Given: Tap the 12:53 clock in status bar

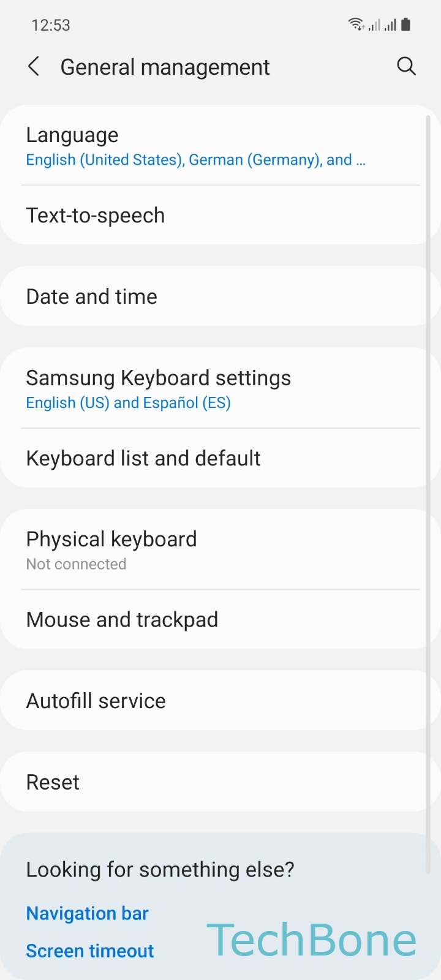Looking at the screenshot, I should tap(51, 25).
